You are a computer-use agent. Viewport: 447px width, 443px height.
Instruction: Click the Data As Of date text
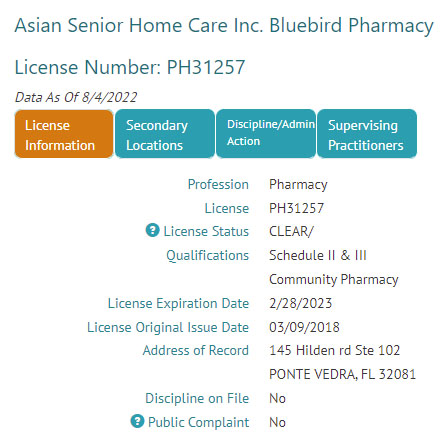pos(76,97)
